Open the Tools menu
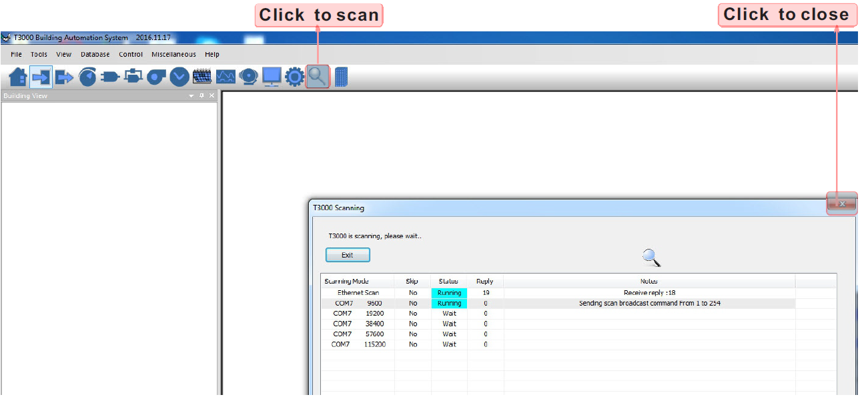 tap(39, 55)
